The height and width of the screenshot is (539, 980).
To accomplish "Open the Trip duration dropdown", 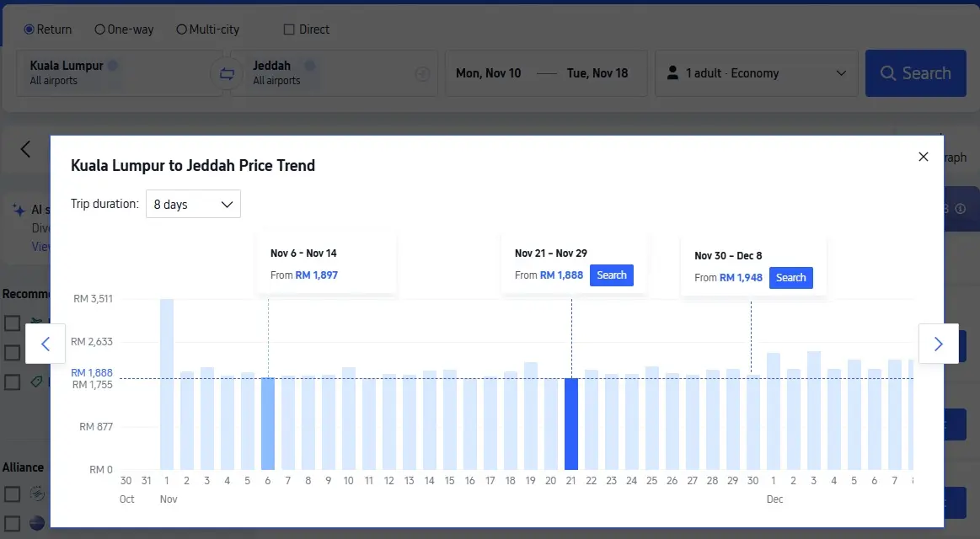I will tap(193, 204).
